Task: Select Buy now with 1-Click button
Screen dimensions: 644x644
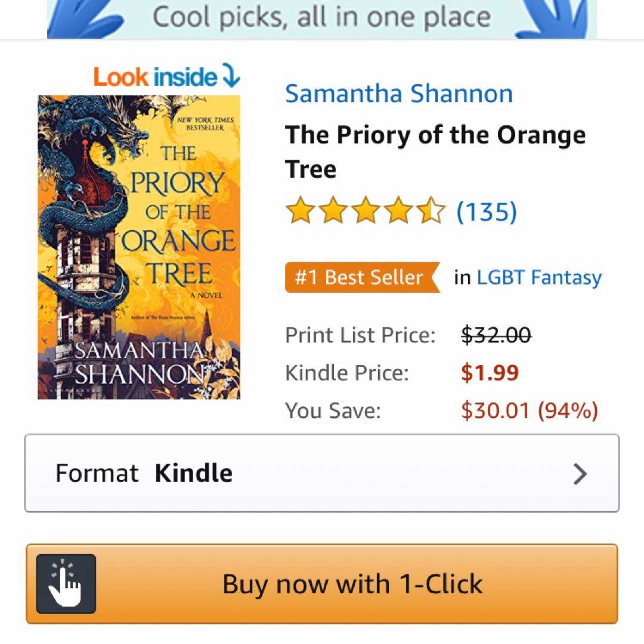Action: [322, 584]
